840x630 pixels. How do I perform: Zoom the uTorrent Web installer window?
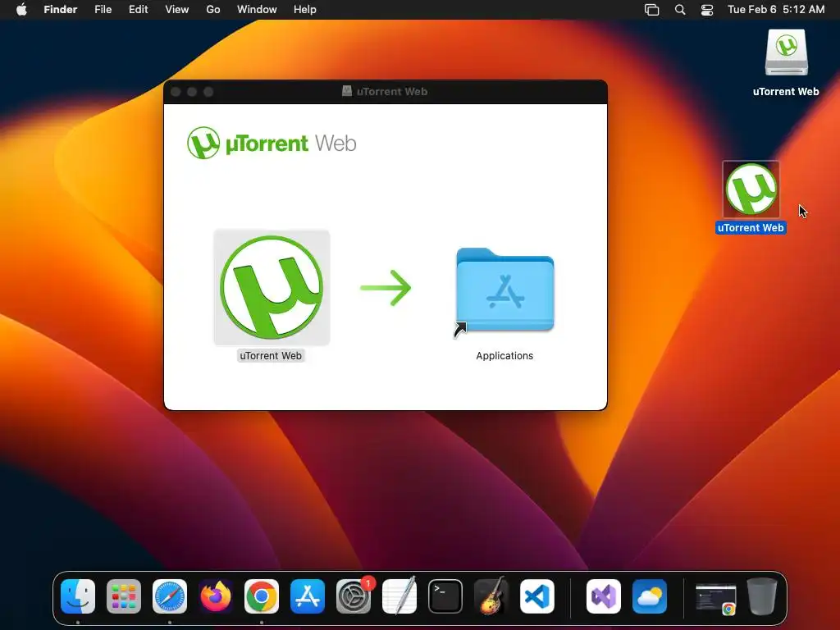click(208, 92)
